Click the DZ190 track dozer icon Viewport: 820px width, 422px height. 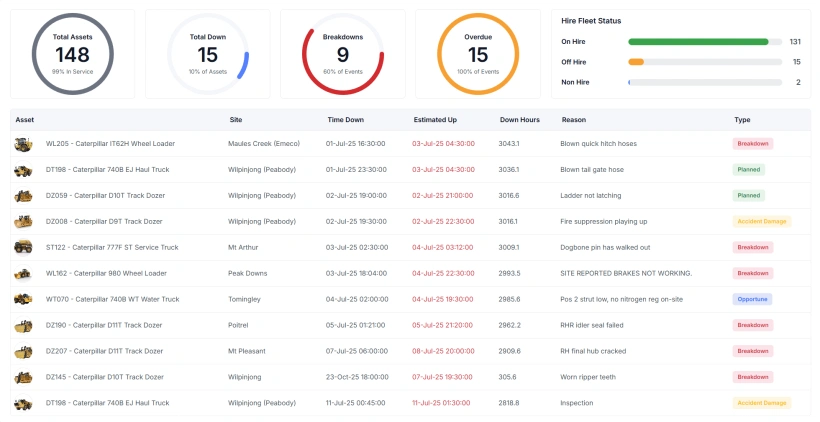(22, 325)
